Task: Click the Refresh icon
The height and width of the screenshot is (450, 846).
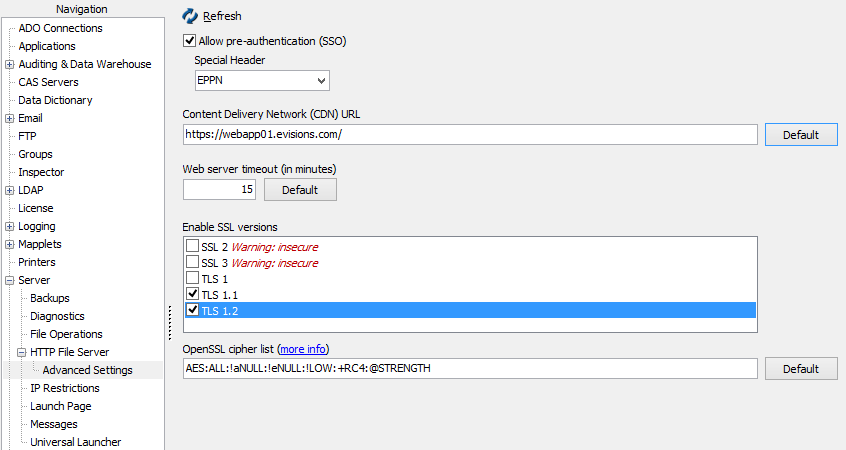Action: pyautogui.click(x=190, y=16)
